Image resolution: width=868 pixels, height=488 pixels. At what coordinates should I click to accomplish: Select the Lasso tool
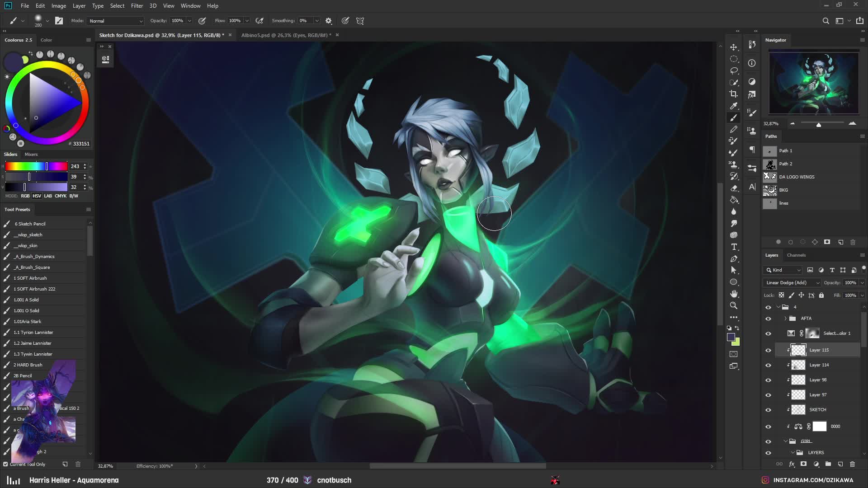click(x=734, y=70)
